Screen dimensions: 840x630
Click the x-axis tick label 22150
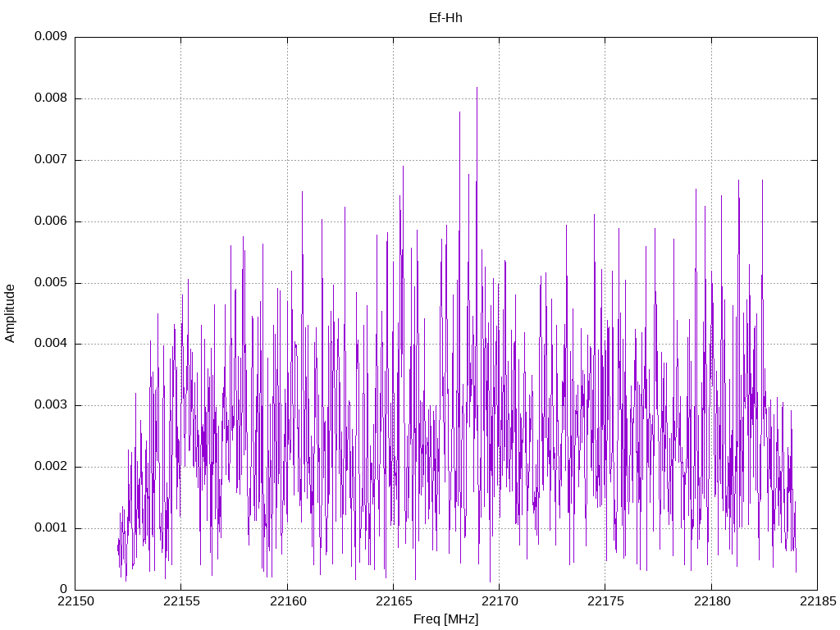click(75, 601)
